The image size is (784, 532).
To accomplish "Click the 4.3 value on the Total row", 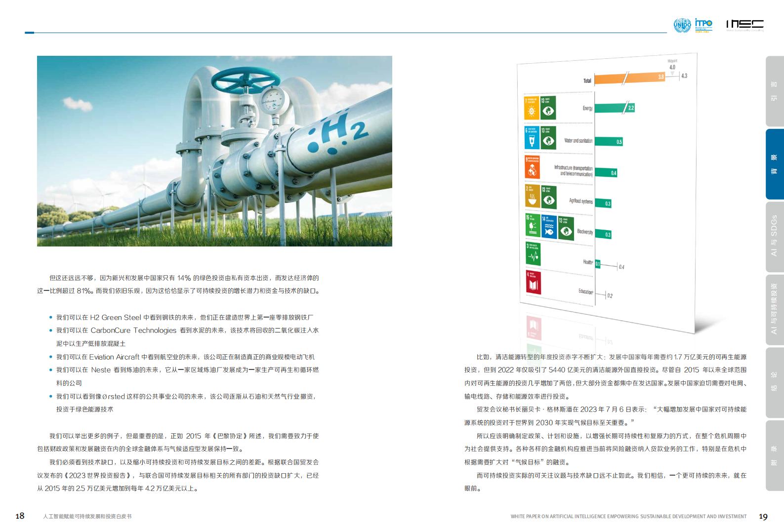I will (x=684, y=76).
